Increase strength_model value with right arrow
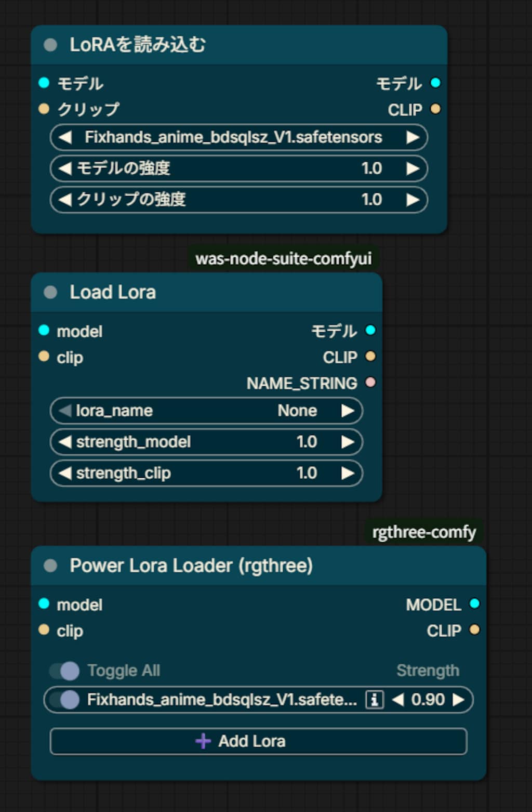 click(348, 442)
